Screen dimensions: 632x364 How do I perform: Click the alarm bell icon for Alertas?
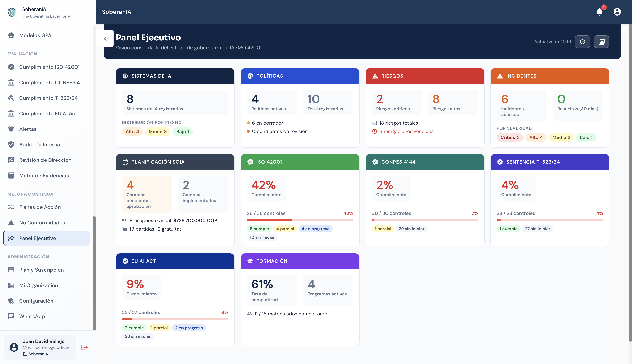coord(11,129)
